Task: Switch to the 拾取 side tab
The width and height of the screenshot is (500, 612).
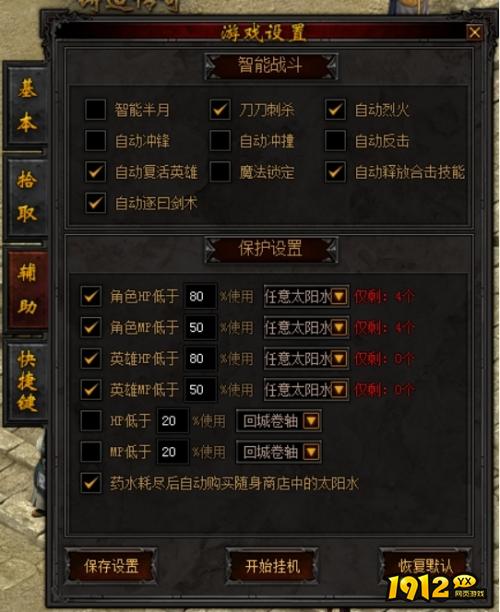Action: (x=27, y=197)
